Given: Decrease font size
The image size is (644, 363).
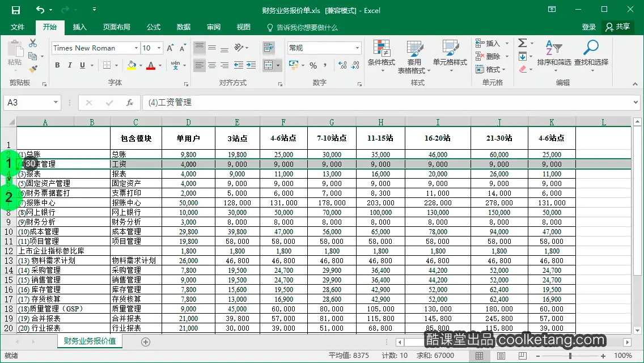Looking at the screenshot, I should [x=183, y=48].
